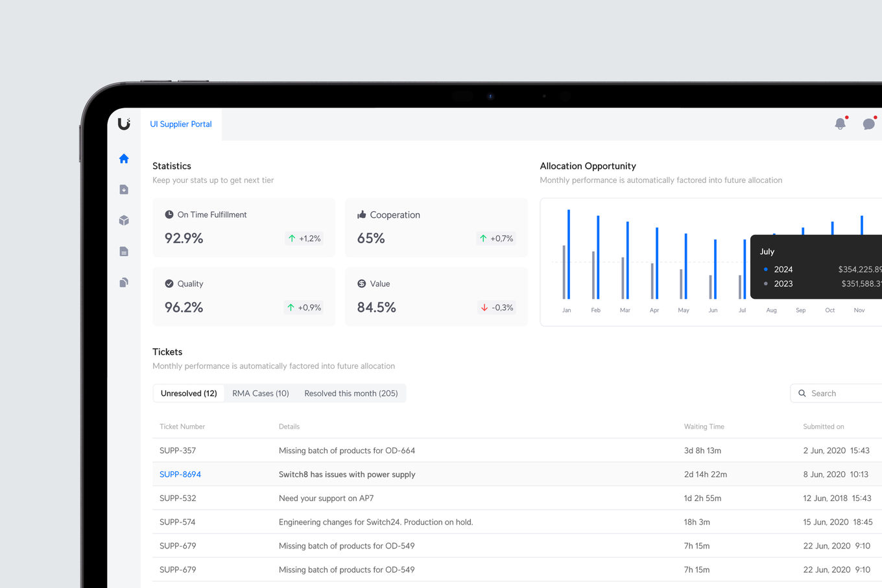Click the On Time Fulfillment 92.9% value

[x=184, y=238]
